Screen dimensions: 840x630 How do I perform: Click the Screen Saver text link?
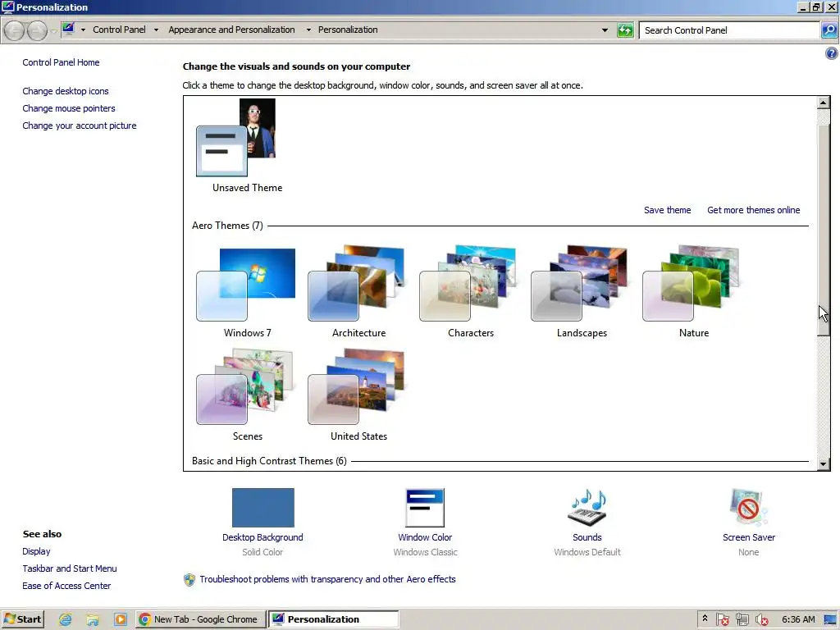pyautogui.click(x=748, y=537)
